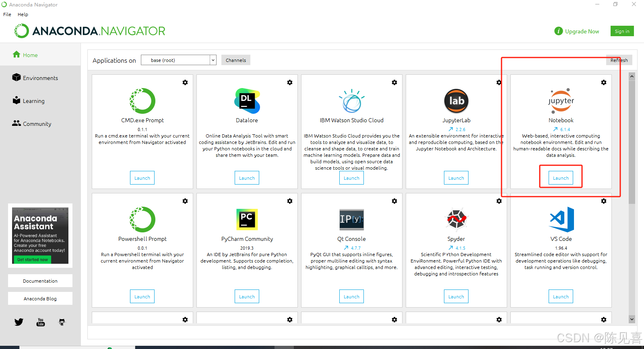Launch CMD.exe Prompt
Screen dimensions: 644x349
[x=142, y=178]
